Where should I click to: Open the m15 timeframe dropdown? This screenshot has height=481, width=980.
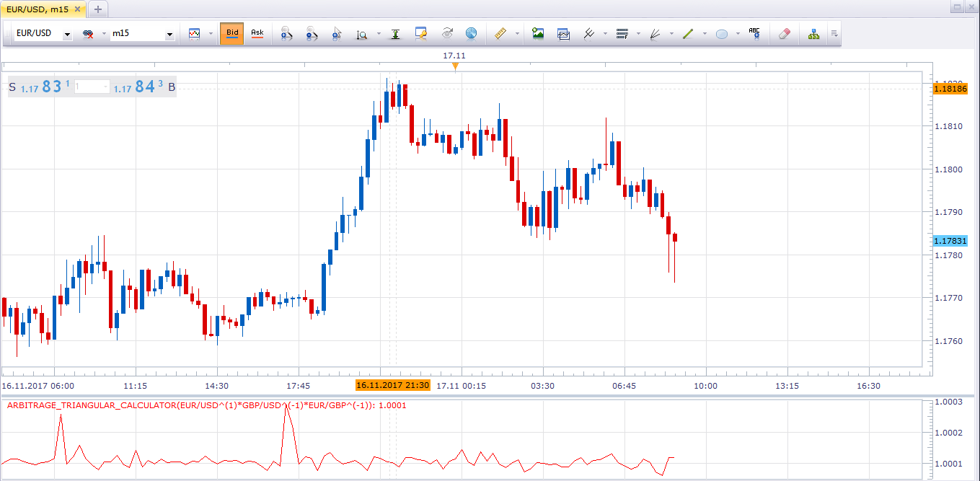point(143,34)
